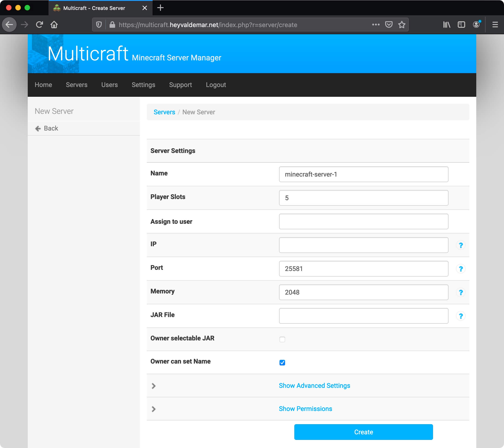The image size is (504, 448).
Task: Click the Name input field
Action: [x=364, y=174]
